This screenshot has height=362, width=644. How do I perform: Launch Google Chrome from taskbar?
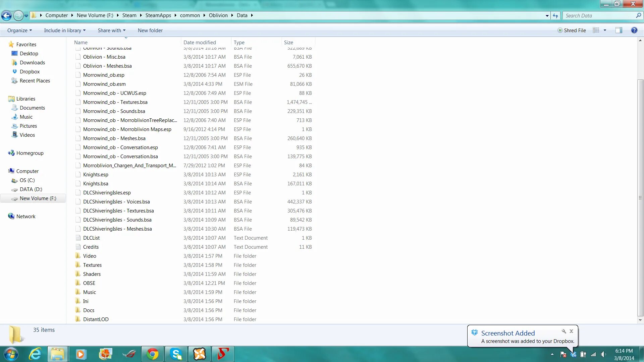pos(153,354)
